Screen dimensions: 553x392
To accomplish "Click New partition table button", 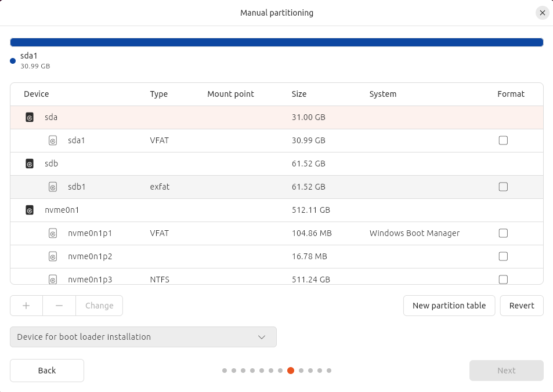I will tap(449, 306).
